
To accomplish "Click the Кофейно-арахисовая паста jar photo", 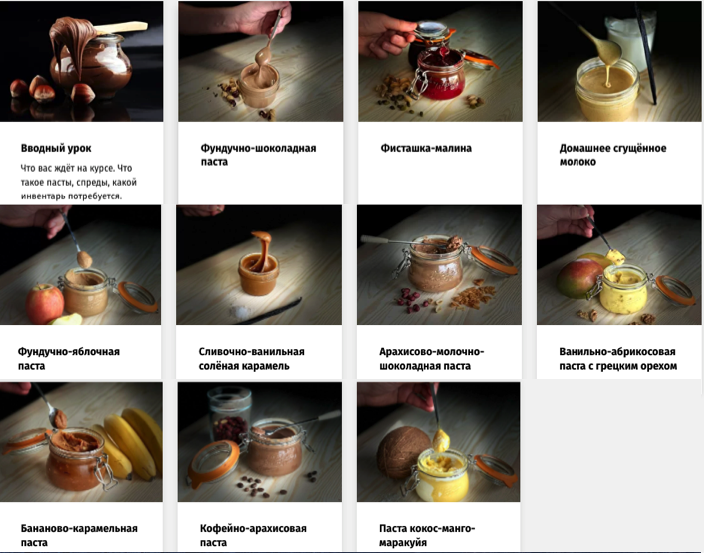I will click(260, 442).
